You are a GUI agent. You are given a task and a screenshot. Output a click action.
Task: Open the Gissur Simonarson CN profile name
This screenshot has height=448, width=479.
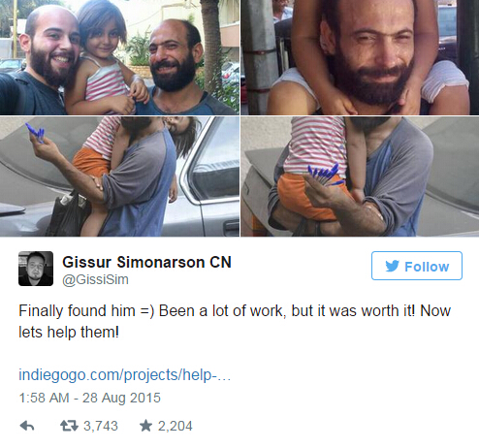(x=146, y=262)
